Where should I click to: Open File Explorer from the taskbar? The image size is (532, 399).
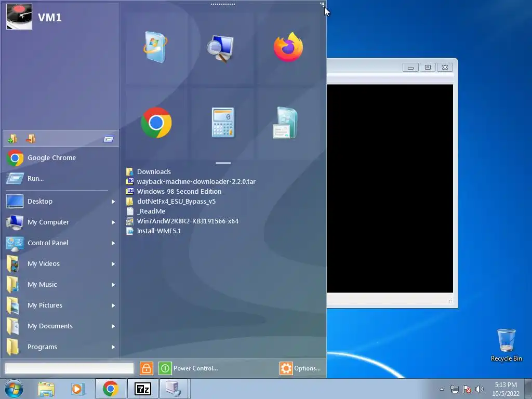tap(46, 389)
